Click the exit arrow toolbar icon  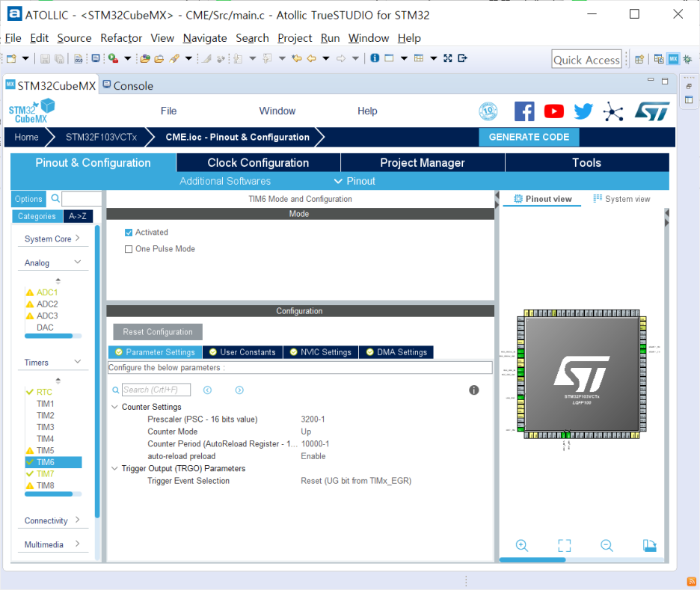[462, 58]
